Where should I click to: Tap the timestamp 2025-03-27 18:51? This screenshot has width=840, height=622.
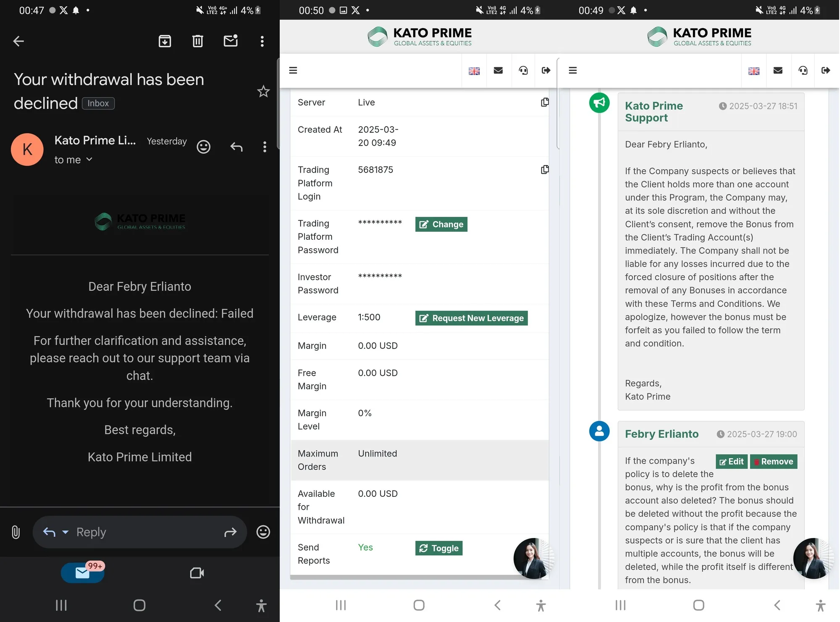point(763,106)
